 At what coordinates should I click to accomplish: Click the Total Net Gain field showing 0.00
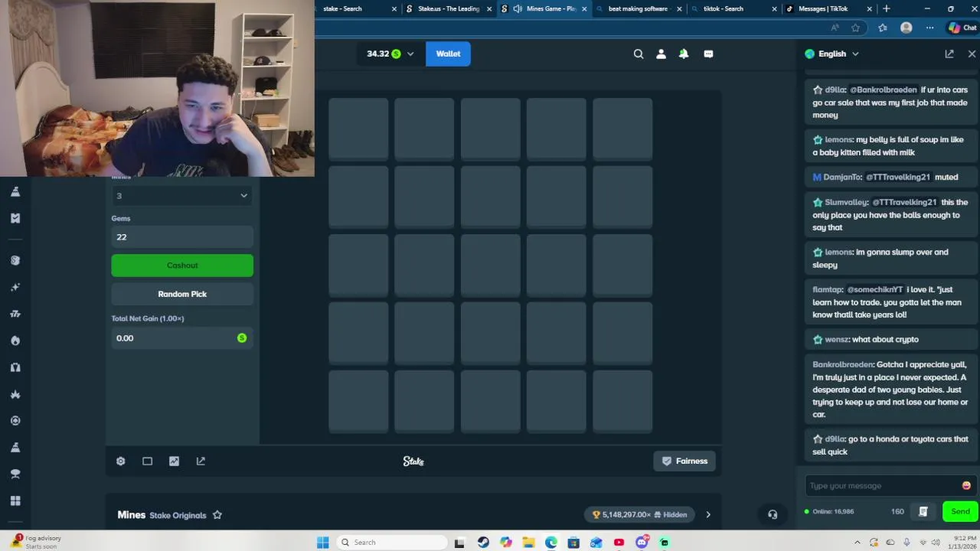(x=182, y=337)
